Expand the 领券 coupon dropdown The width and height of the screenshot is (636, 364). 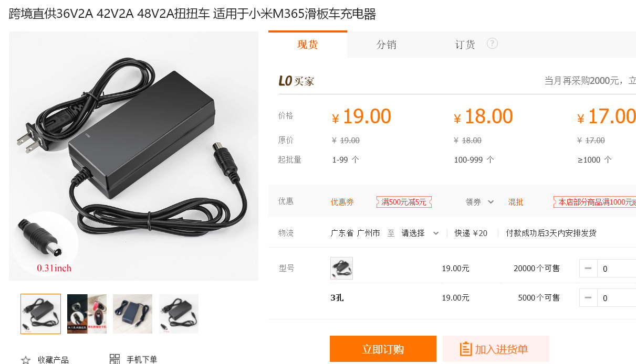(480, 202)
